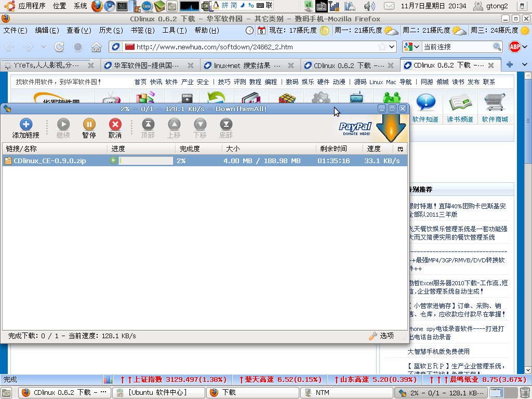532x399 pixels.
Task: Open the column picker in download list
Action: (400, 149)
